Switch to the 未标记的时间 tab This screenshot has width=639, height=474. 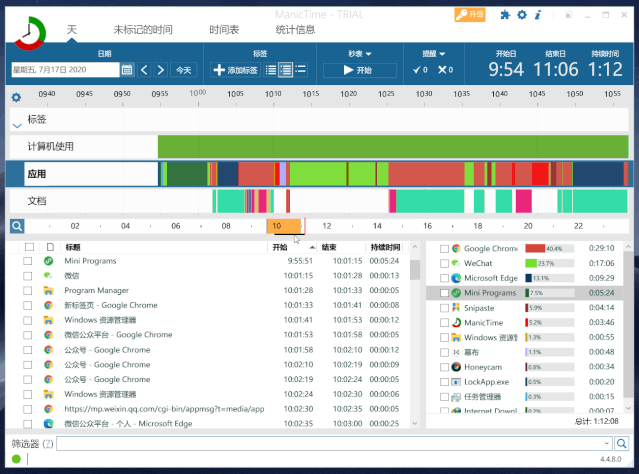(x=143, y=29)
